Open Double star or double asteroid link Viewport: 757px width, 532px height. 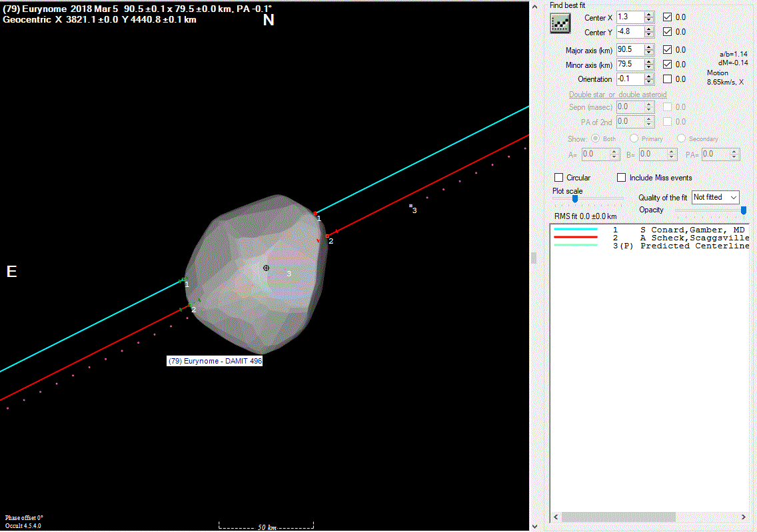pyautogui.click(x=618, y=95)
